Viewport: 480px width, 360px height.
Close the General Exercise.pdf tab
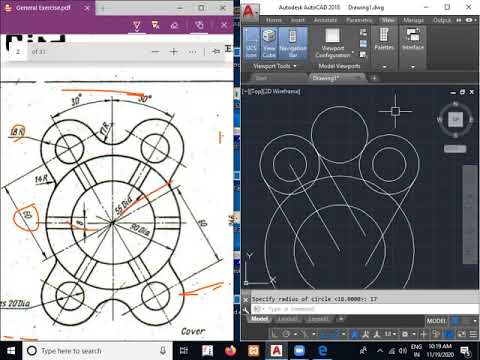click(87, 8)
